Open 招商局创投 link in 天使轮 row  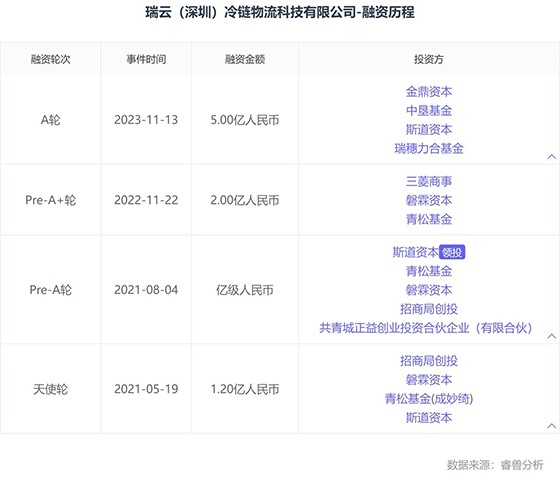(429, 361)
